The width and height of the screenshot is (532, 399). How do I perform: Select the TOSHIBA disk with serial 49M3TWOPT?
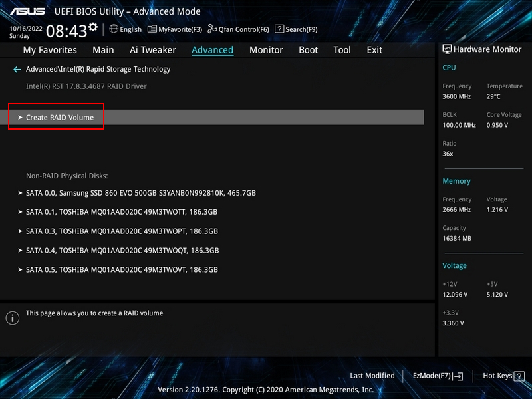(122, 231)
